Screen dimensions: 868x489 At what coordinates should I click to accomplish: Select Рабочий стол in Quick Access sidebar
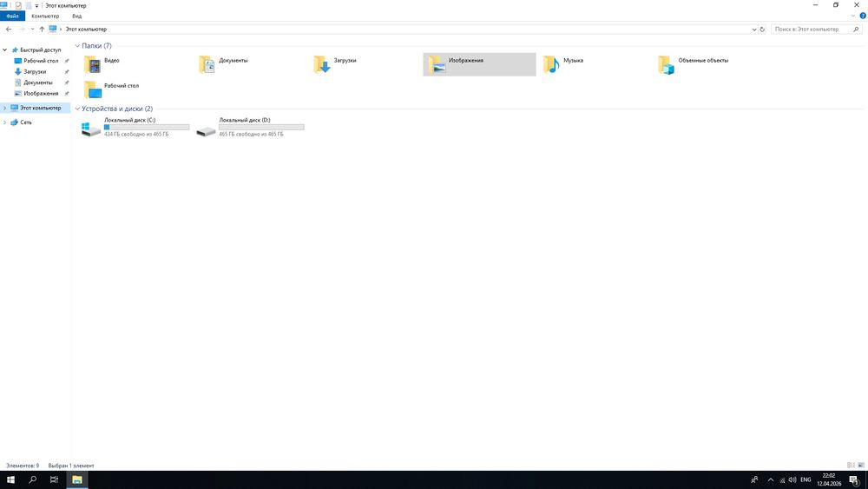pos(41,61)
